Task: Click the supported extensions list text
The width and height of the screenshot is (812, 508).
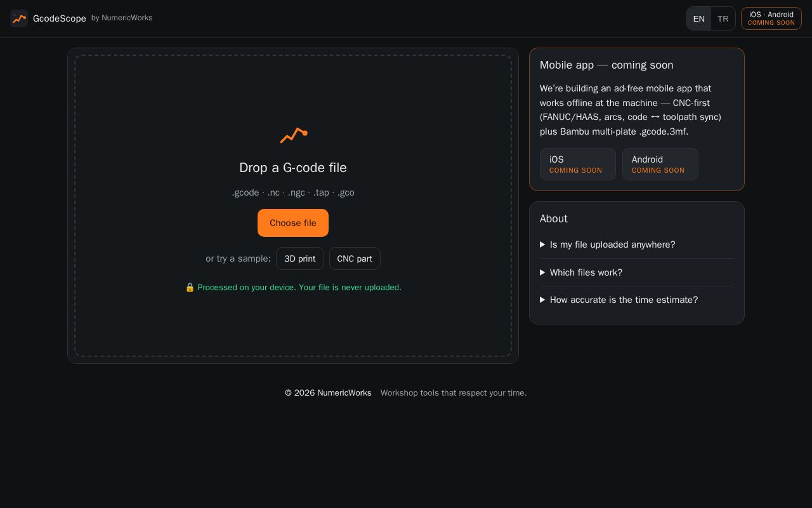Action: click(x=293, y=192)
